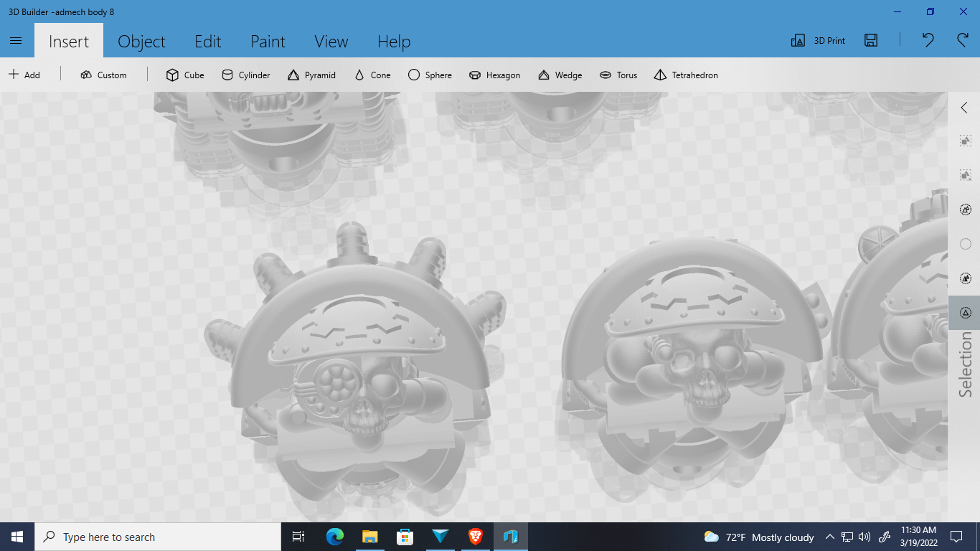Open the Action Center notifications

[x=956, y=537]
